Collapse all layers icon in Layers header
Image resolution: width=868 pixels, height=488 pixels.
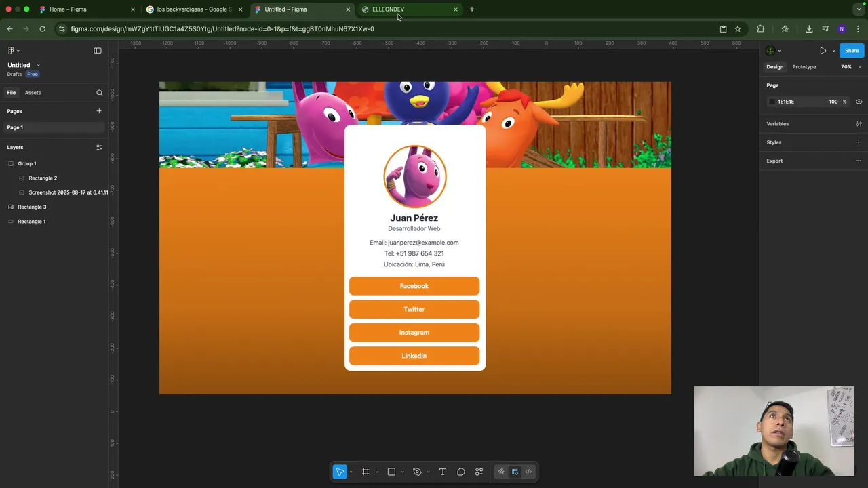[x=99, y=147]
